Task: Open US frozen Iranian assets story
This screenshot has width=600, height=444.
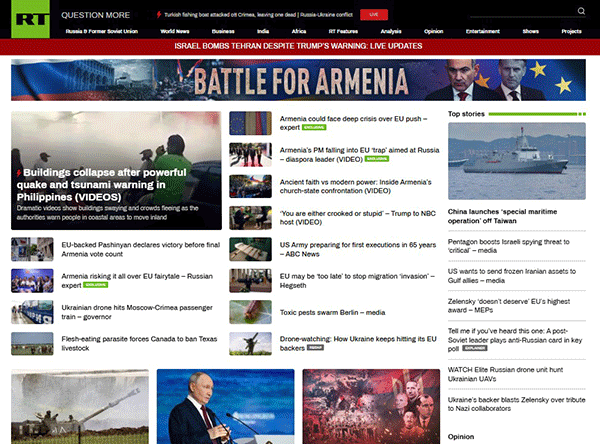Action: click(x=512, y=276)
